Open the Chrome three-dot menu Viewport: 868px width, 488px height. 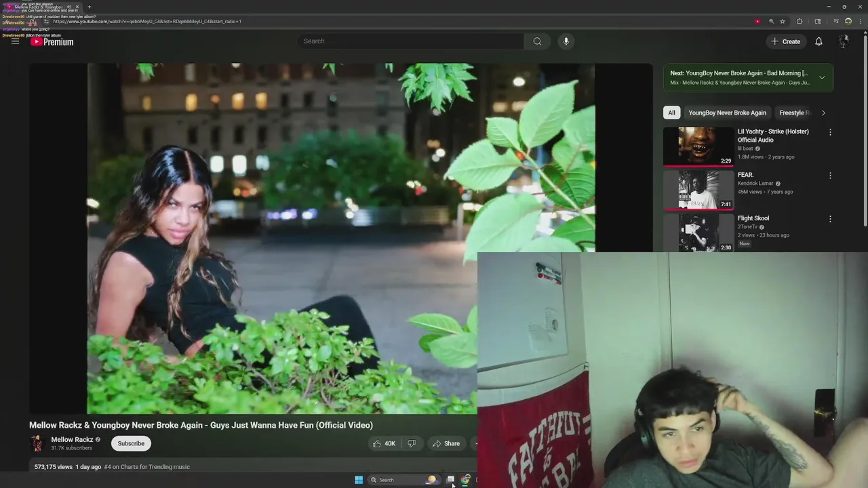coord(859,21)
